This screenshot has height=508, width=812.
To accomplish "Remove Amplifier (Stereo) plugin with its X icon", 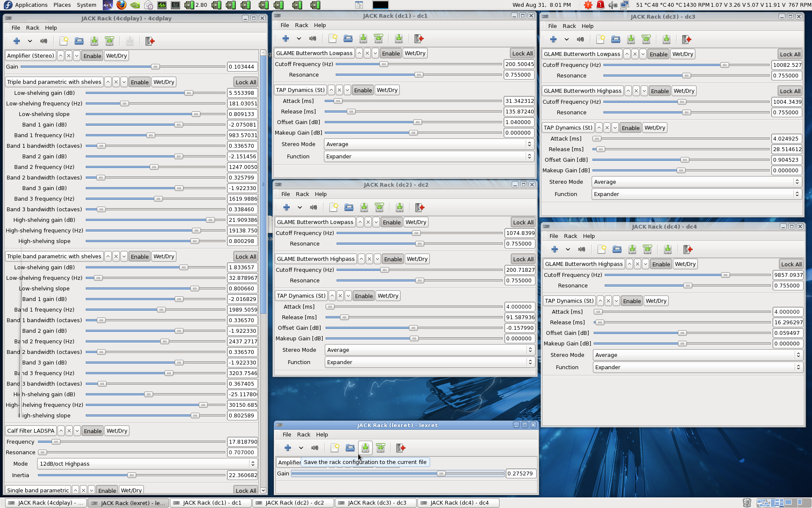I will (x=69, y=55).
